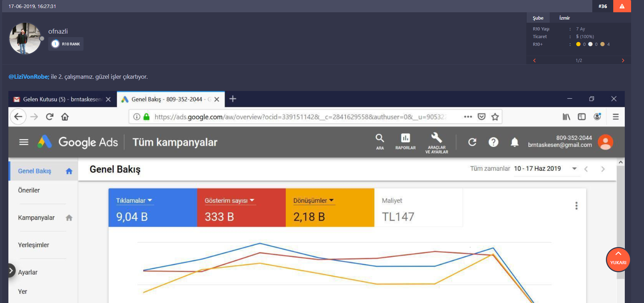
Task: Open the page actions three-dot menu
Action: (x=468, y=117)
